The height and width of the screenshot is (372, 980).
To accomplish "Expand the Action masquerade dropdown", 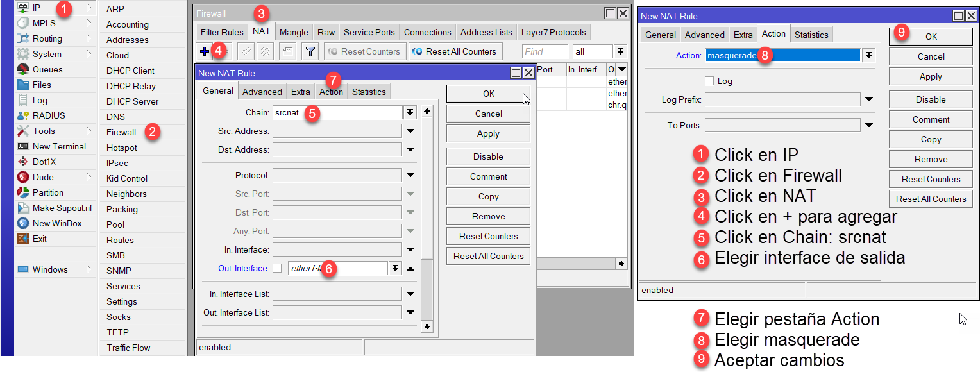I will tap(868, 56).
